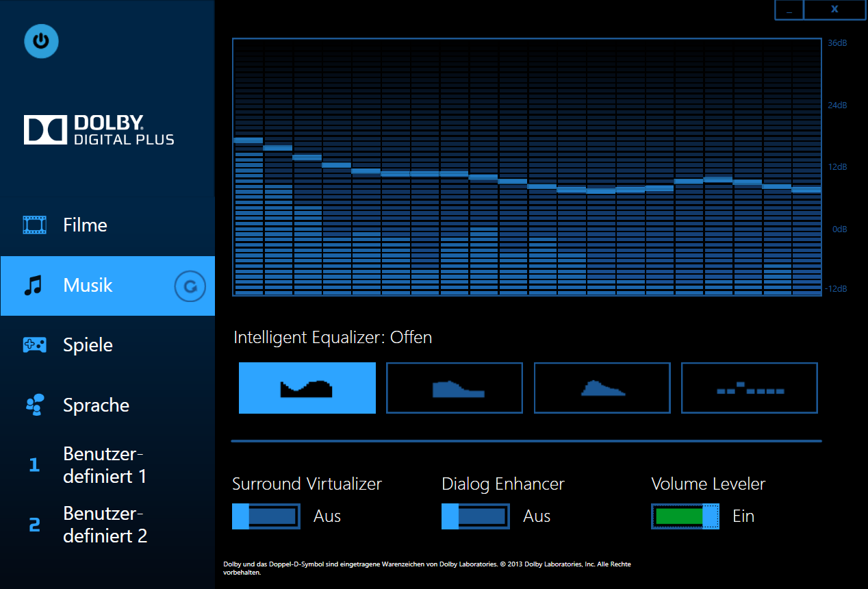Screen dimensions: 868x589
Task: Click the graphic equalizer display area
Action: coord(527,167)
